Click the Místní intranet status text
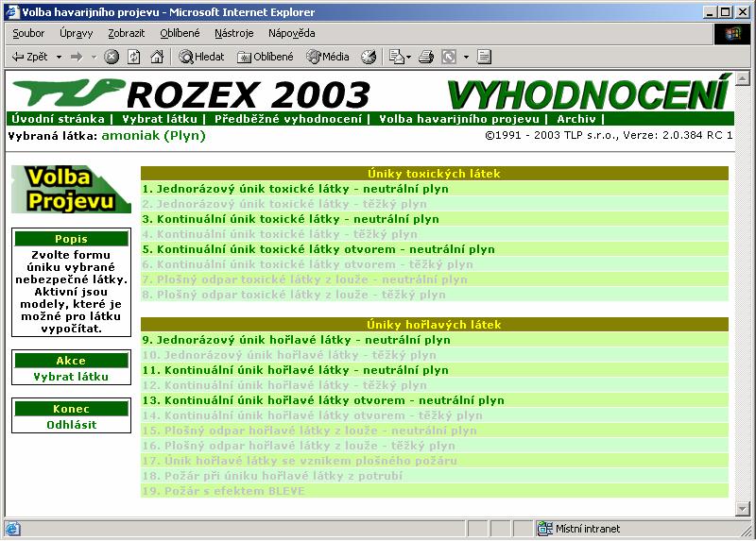756x541 pixels. coord(587,529)
